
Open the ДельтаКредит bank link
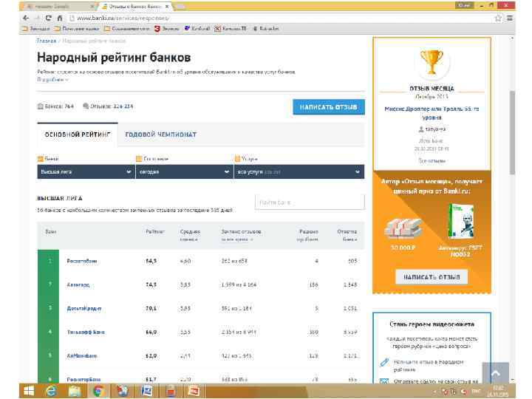pyautogui.click(x=83, y=308)
